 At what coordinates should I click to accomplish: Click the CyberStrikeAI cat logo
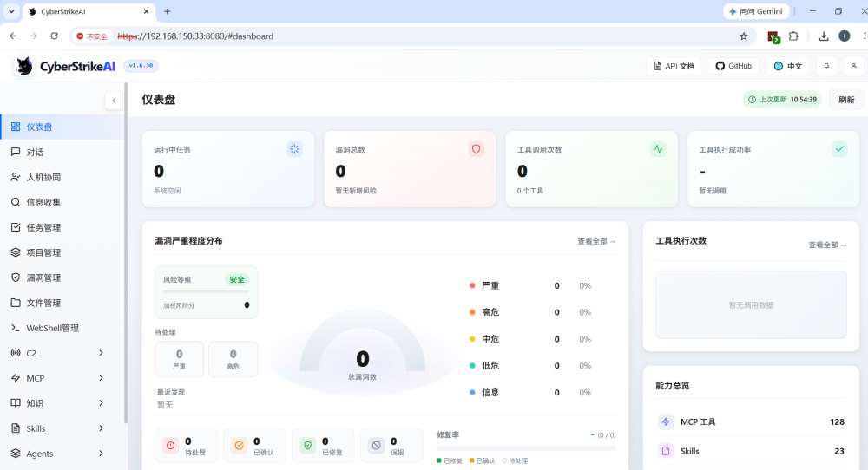pyautogui.click(x=23, y=66)
